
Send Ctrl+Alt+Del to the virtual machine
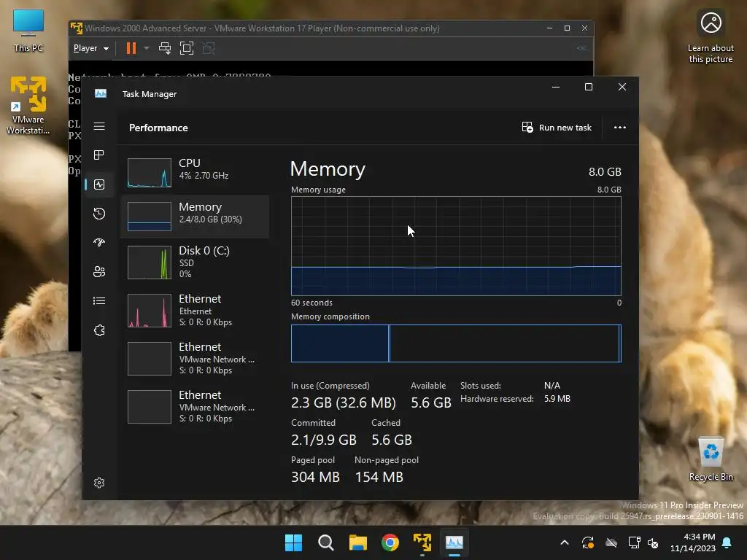tap(165, 48)
